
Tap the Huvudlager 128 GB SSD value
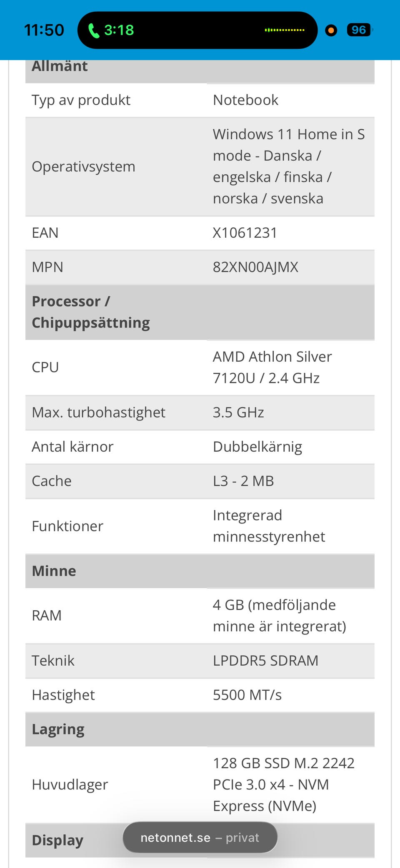[x=284, y=785]
